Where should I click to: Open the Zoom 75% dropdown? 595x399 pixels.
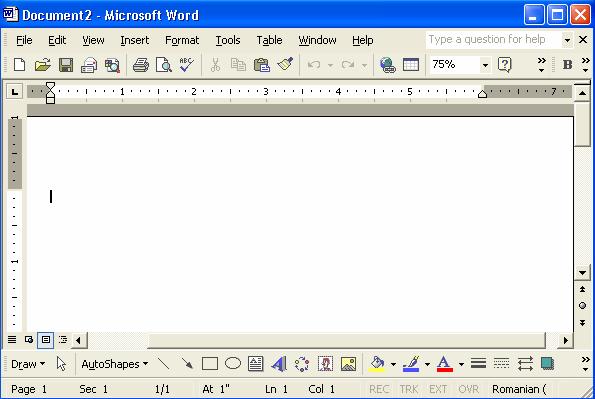485,65
